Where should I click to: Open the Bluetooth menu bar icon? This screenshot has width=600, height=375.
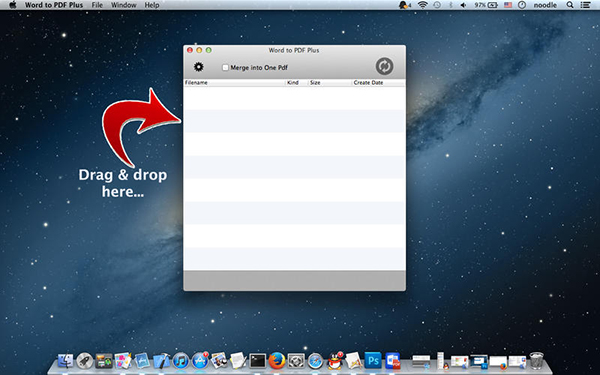point(450,5)
